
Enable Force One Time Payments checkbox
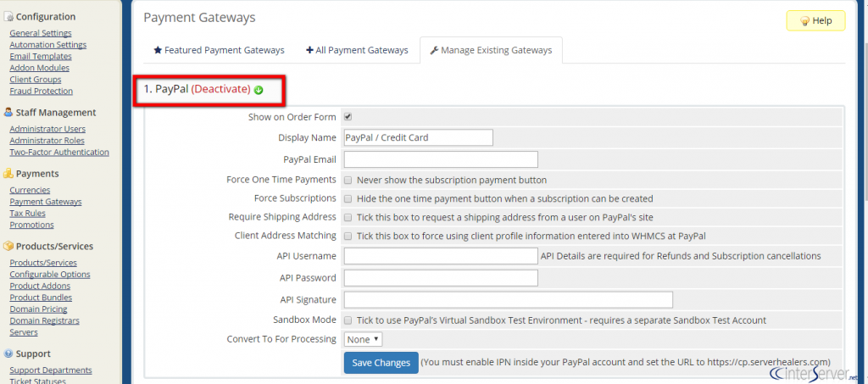pyautogui.click(x=348, y=180)
